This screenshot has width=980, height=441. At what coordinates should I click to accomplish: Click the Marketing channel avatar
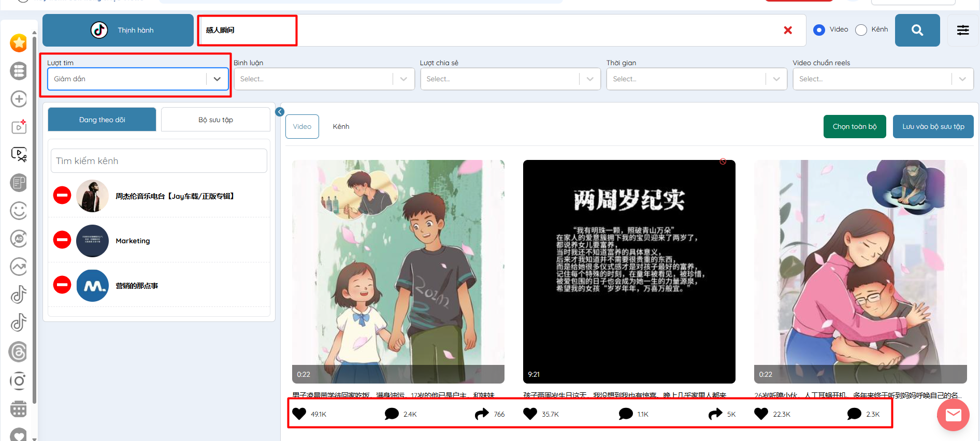[x=92, y=241]
